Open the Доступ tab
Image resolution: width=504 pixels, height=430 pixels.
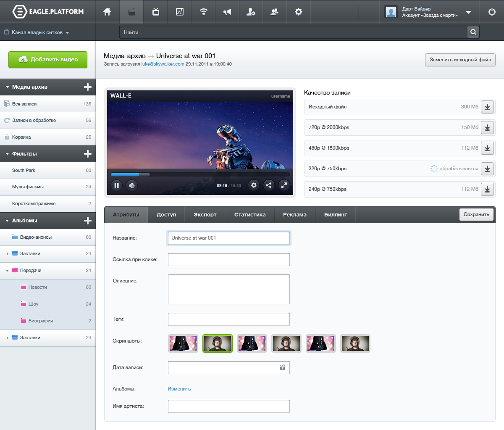click(166, 215)
